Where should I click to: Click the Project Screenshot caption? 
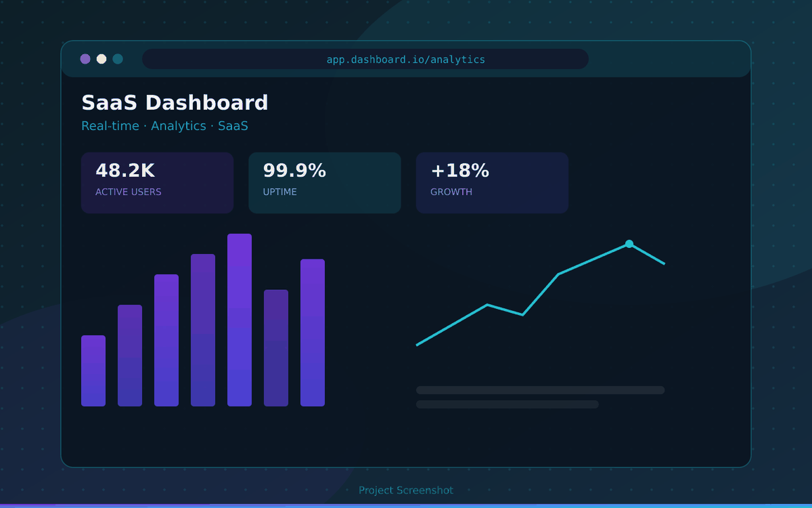[x=406, y=490]
